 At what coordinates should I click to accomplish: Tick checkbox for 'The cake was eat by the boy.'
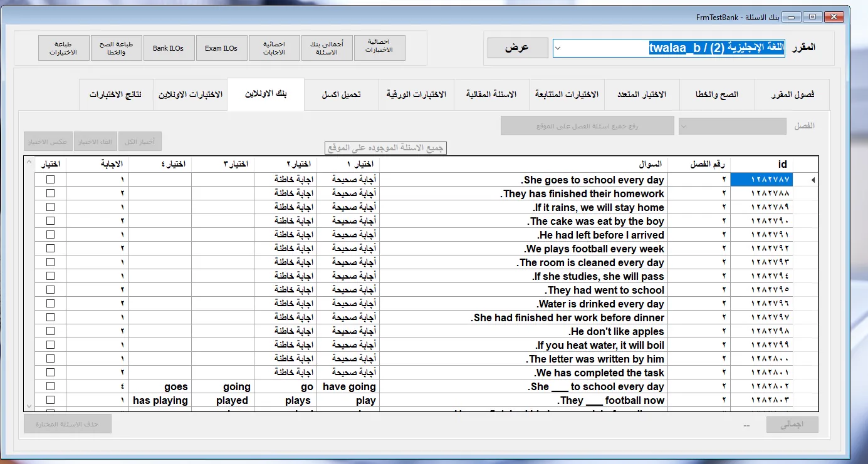51,221
